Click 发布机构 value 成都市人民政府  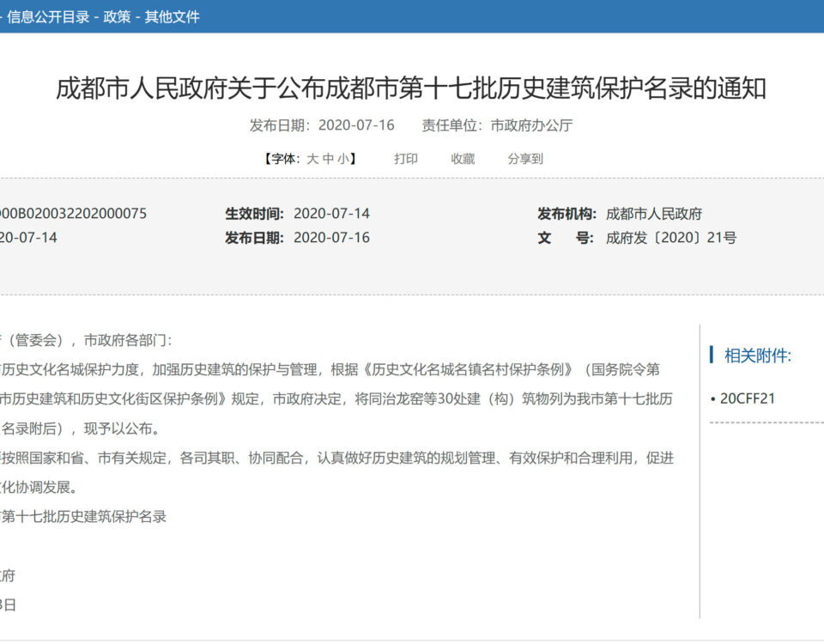(654, 214)
